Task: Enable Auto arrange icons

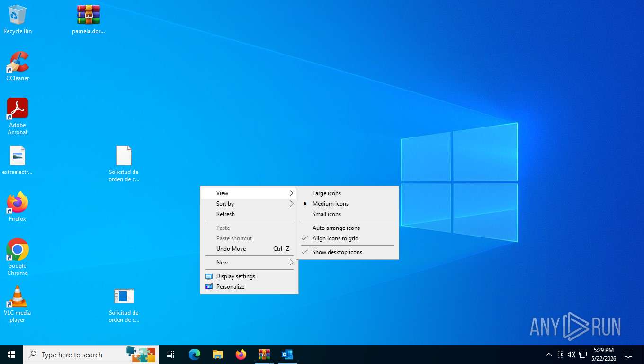Action: (348, 228)
